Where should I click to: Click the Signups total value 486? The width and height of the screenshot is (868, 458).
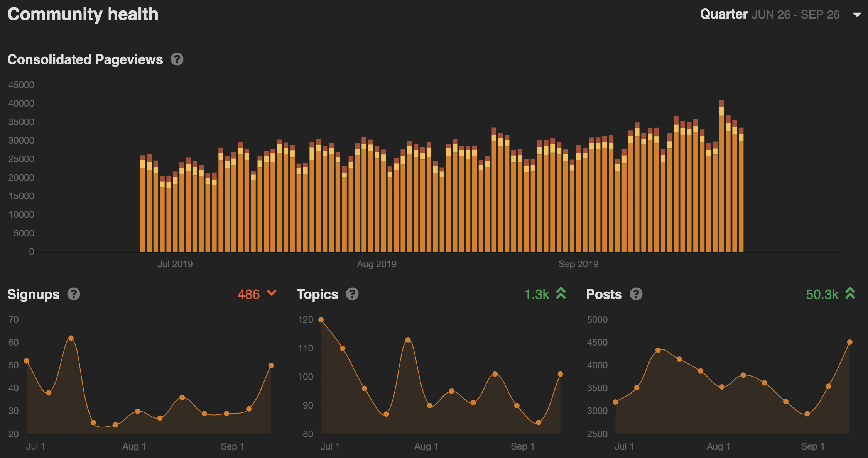coord(249,294)
